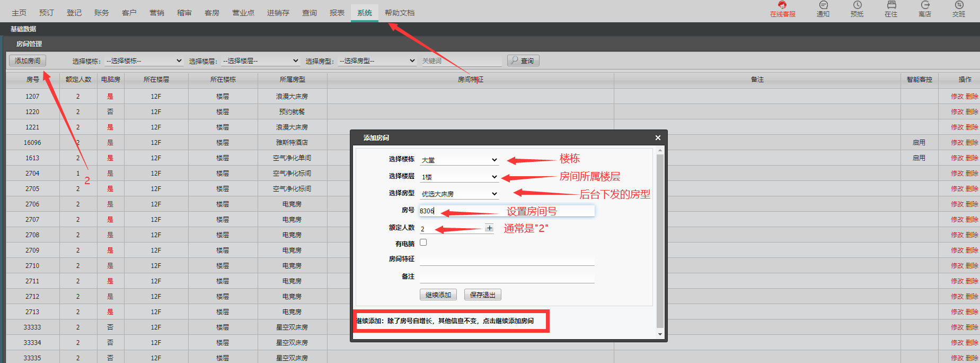Image resolution: width=980 pixels, height=363 pixels.
Task: Open the 离店 checkout icon
Action: (925, 5)
